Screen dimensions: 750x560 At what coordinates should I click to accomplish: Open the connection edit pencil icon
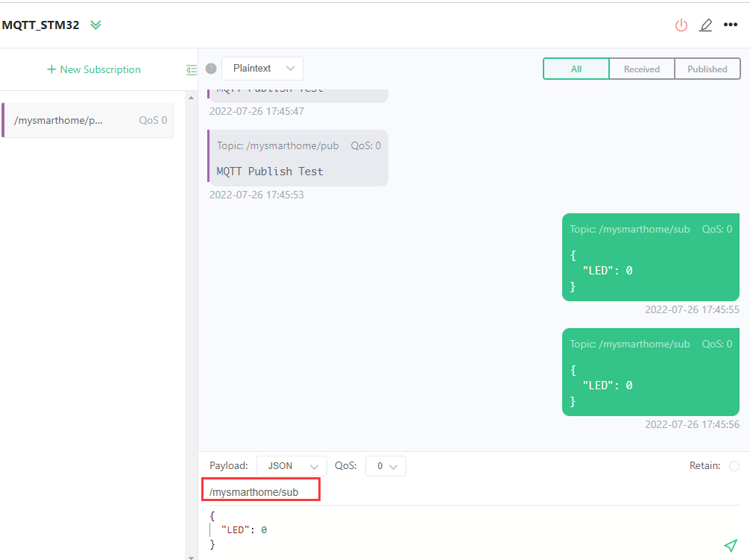[705, 25]
